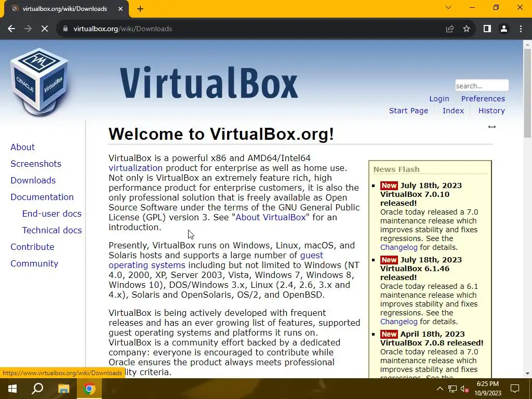Open the Windows Start menu
Viewport: 532px width, 399px height.
click(x=12, y=389)
